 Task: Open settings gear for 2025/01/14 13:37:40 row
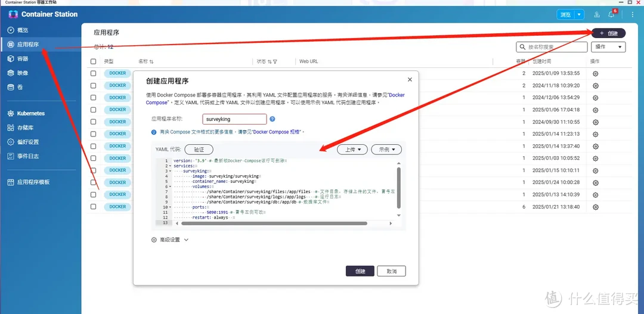click(x=596, y=146)
